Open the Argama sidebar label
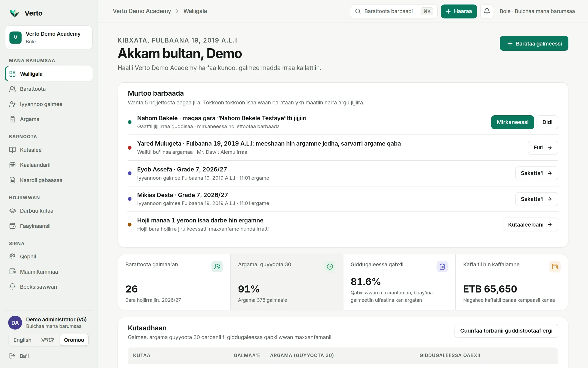The image size is (588, 368). pyautogui.click(x=30, y=119)
